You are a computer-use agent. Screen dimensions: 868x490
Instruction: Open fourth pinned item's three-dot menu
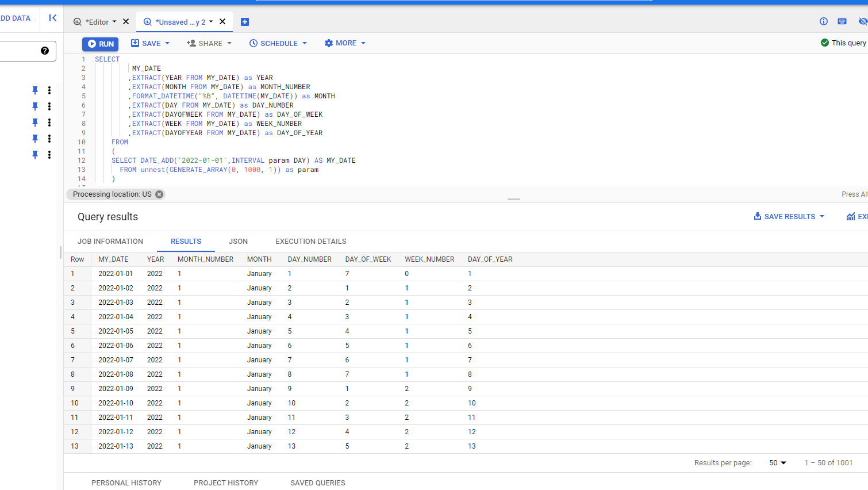point(49,139)
